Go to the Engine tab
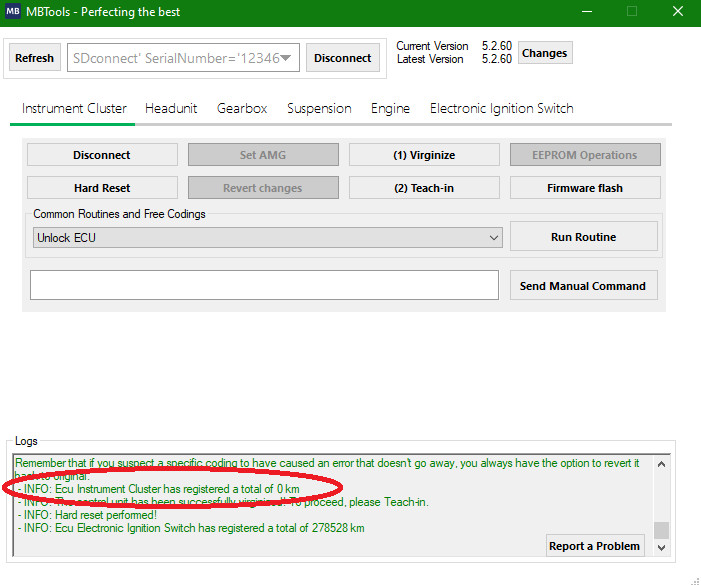Screen dimensions: 701x585 point(390,108)
